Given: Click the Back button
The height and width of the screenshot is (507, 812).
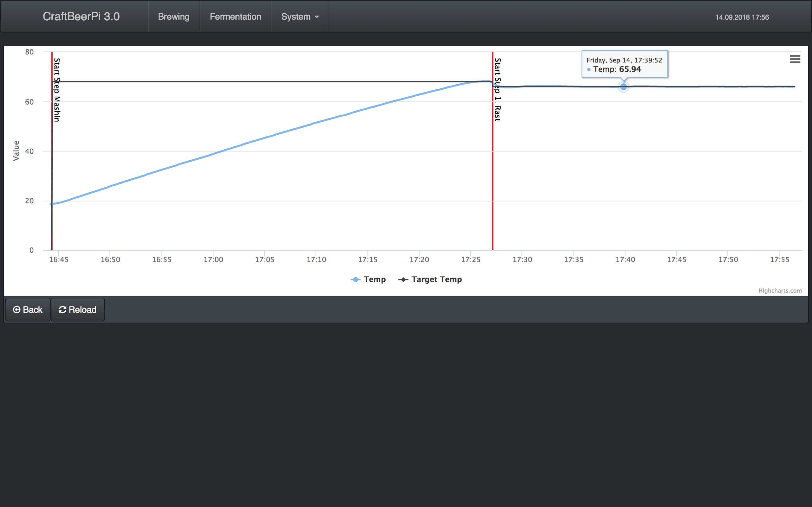Looking at the screenshot, I should [28, 310].
